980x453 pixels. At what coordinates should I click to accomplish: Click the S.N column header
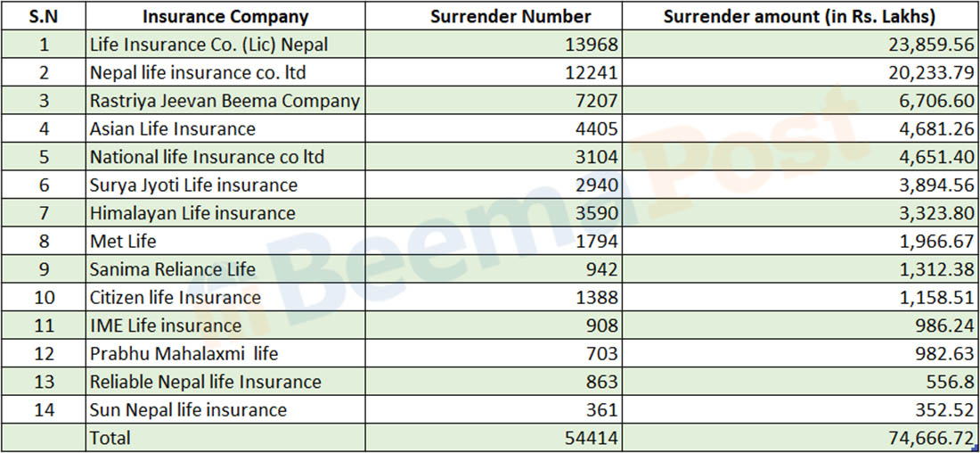[x=44, y=16]
